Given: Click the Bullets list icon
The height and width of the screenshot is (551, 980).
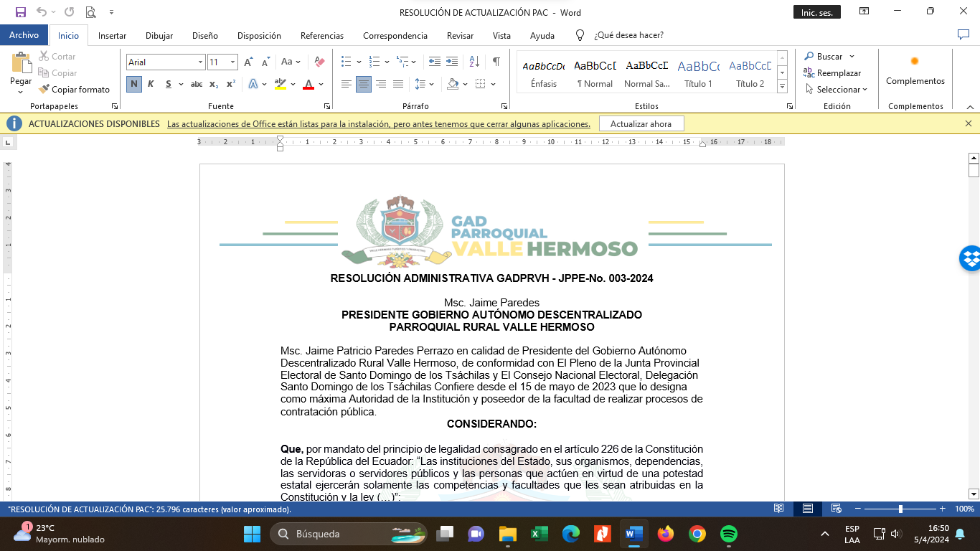Looking at the screenshot, I should click(x=347, y=62).
